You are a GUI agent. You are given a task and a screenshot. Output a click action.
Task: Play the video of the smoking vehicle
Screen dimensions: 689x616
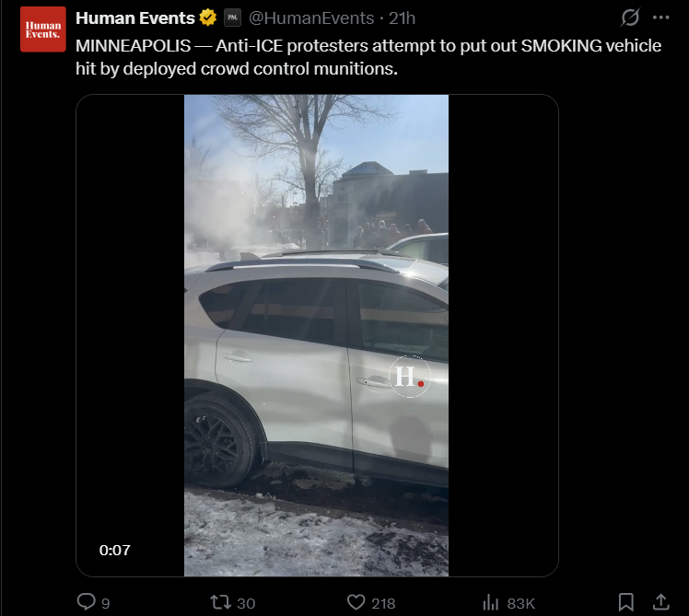(316, 335)
